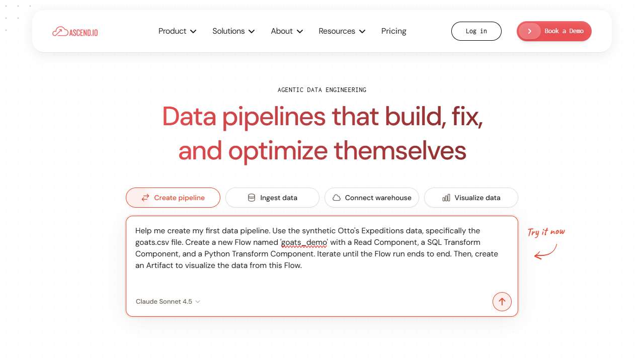Expand the Product menu
The height and width of the screenshot is (362, 644).
point(177,31)
